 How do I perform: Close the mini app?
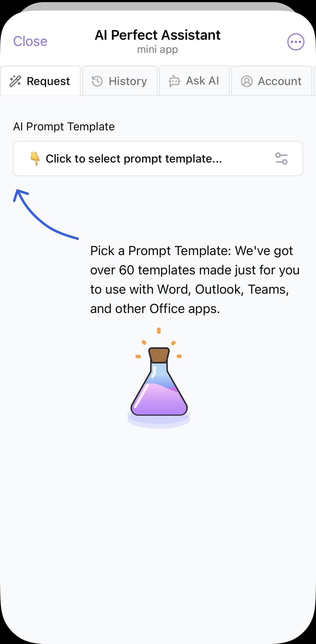pyautogui.click(x=30, y=41)
